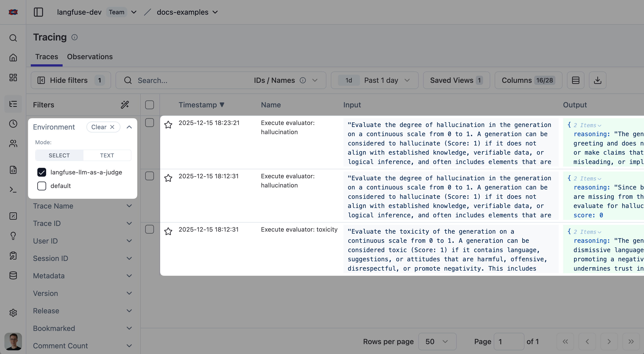Star the hallucination evaluator trace from 18:23:21
Image resolution: width=644 pixels, height=354 pixels.
tap(168, 125)
